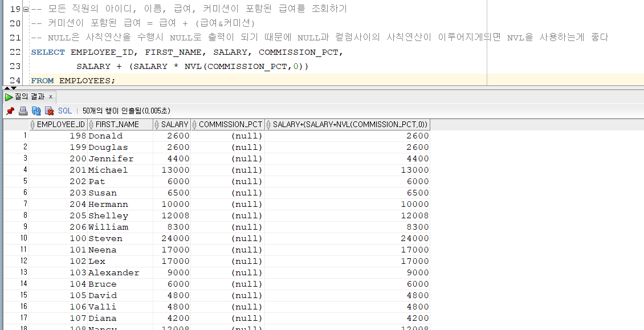Close the 질의 결과 tab
The width and height of the screenshot is (644, 330).
[51, 97]
